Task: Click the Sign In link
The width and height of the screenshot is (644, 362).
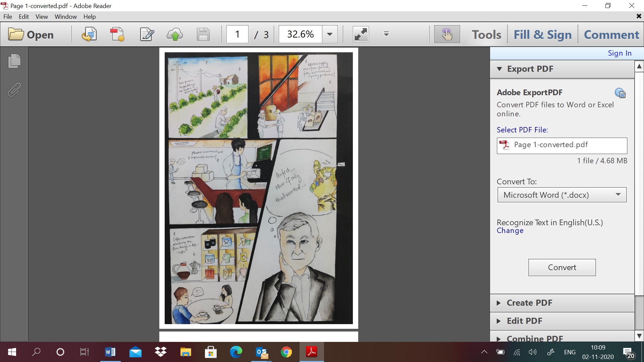Action: (620, 53)
